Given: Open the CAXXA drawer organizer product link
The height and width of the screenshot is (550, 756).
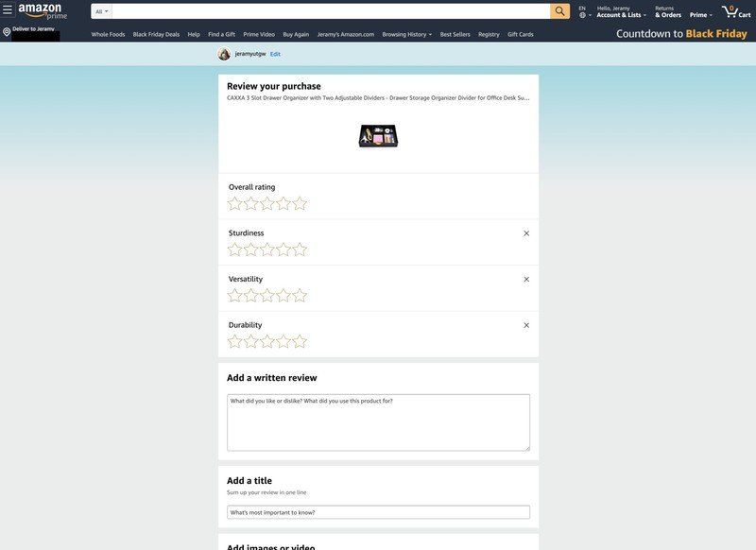Looking at the screenshot, I should pyautogui.click(x=377, y=95).
